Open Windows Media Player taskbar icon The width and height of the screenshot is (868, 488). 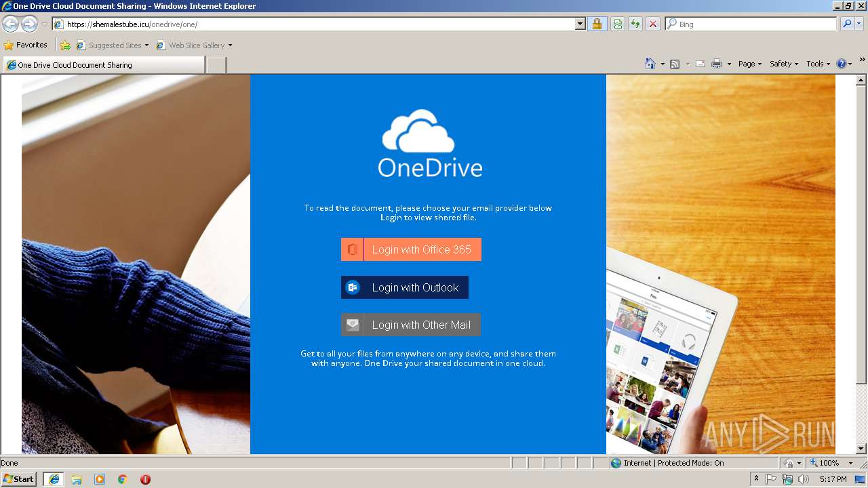[100, 479]
